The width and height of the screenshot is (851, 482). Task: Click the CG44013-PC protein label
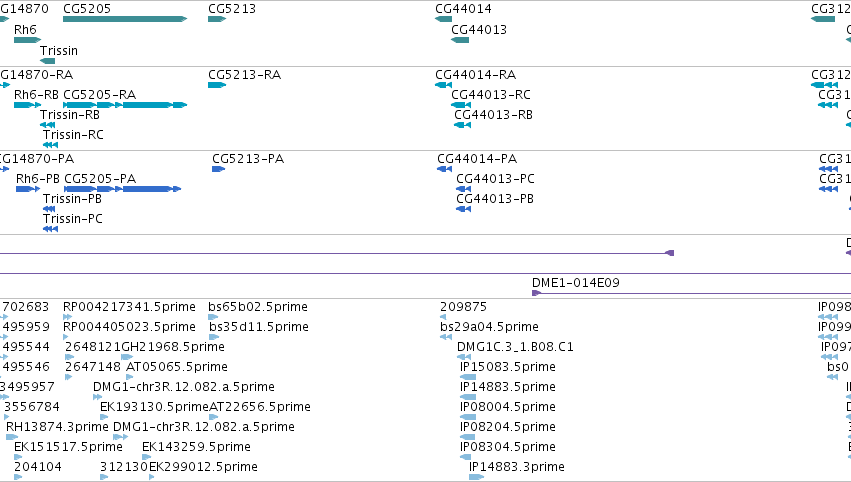pyautogui.click(x=496, y=179)
